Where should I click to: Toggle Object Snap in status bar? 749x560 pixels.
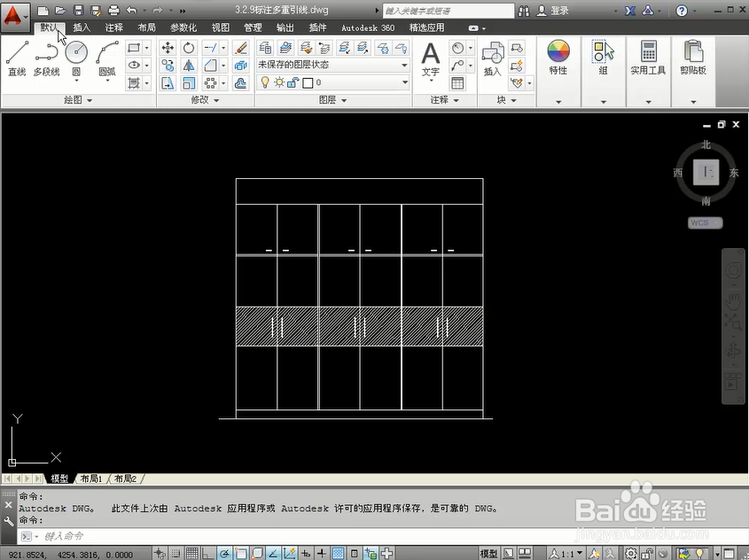click(240, 553)
